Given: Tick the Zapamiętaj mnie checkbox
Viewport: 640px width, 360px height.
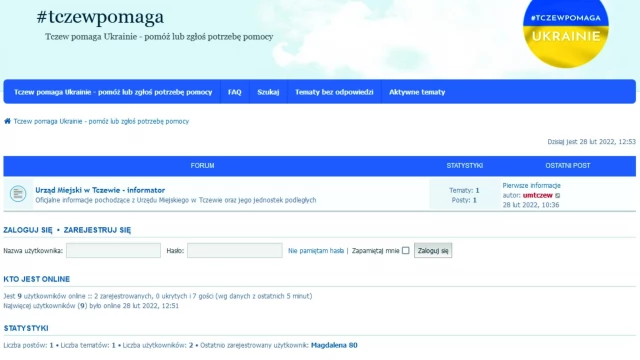Looking at the screenshot, I should 405,251.
